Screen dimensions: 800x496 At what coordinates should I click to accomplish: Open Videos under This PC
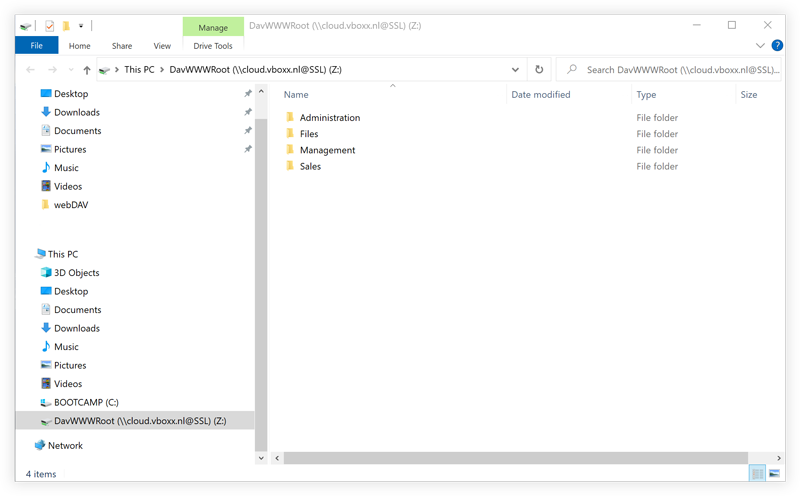[x=68, y=384]
